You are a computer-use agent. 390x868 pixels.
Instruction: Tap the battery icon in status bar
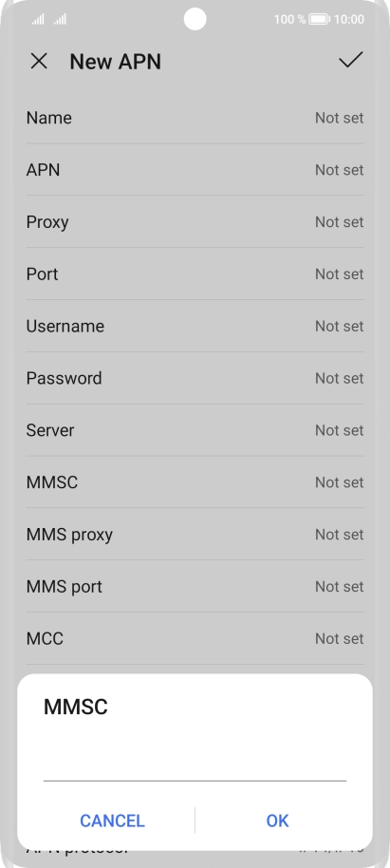tap(319, 19)
